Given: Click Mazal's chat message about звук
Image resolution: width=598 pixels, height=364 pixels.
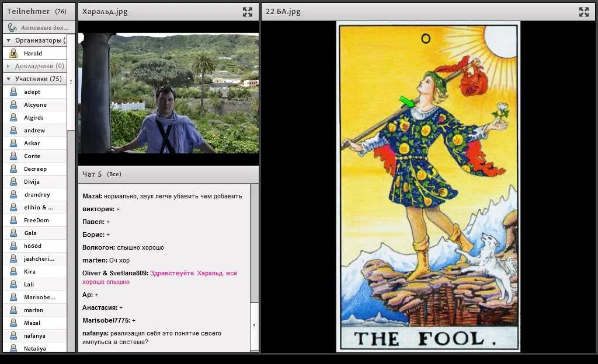Looking at the screenshot, I should click(x=162, y=196).
